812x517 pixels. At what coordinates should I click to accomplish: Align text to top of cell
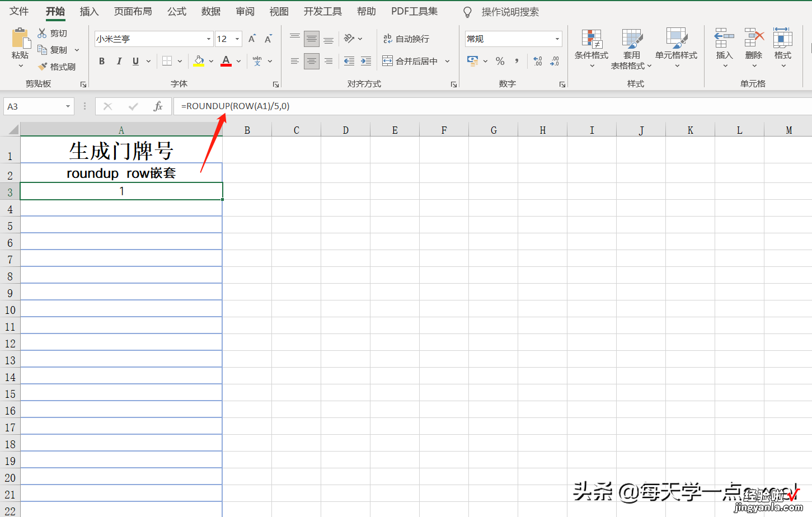click(295, 39)
